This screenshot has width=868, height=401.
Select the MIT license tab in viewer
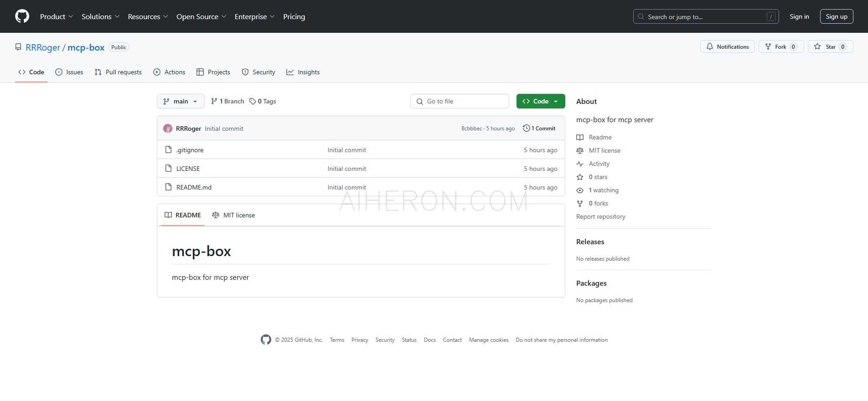pos(233,215)
